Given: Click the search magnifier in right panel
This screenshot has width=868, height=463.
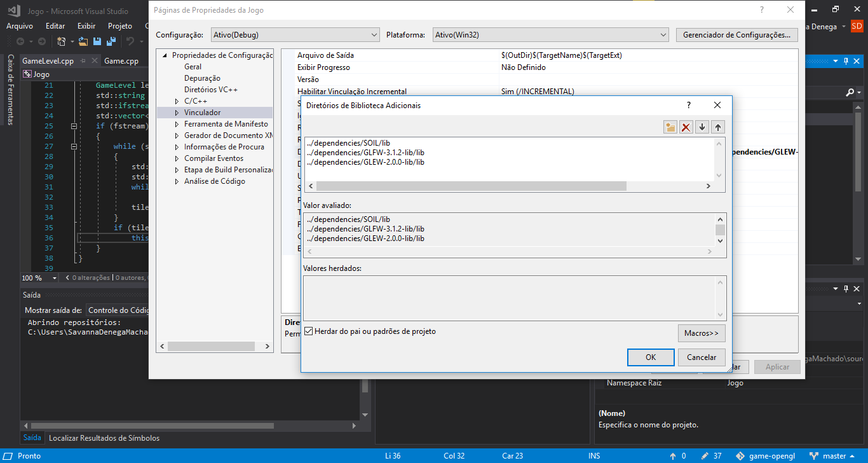Looking at the screenshot, I should pyautogui.click(x=850, y=92).
